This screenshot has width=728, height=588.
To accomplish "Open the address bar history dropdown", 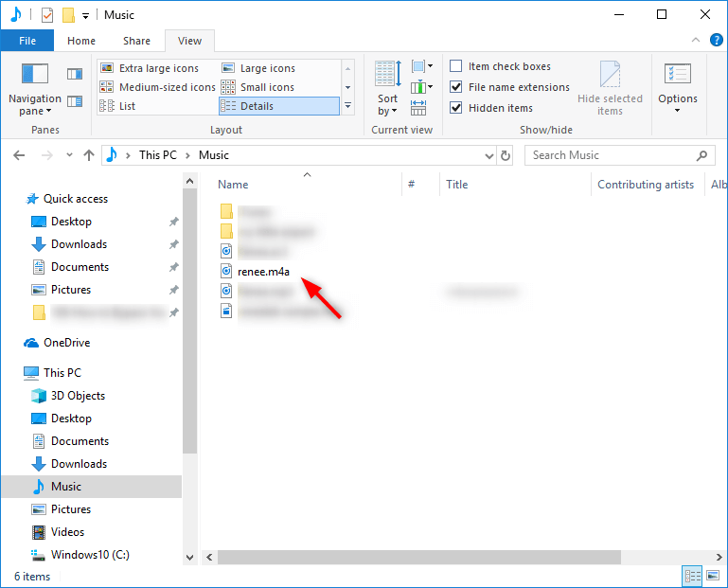I will tap(488, 155).
